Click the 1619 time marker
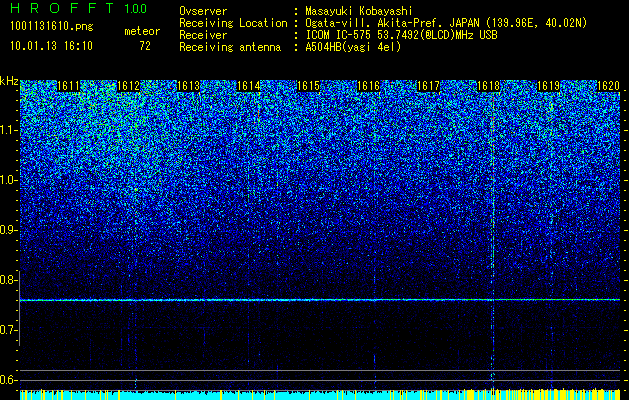This screenshot has height=400, width=629. point(548,86)
